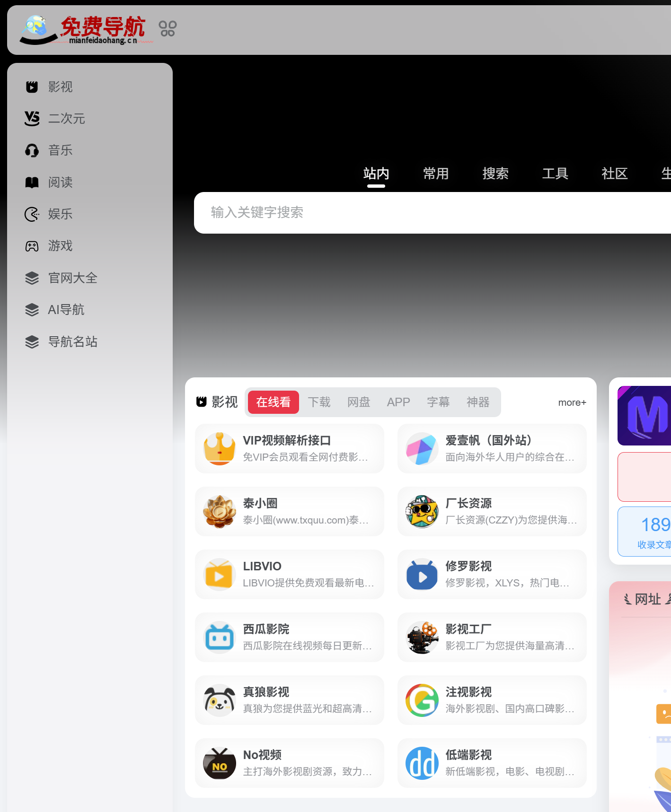Click the 导航名站 layers icon in sidebar
671x812 pixels.
tap(32, 341)
